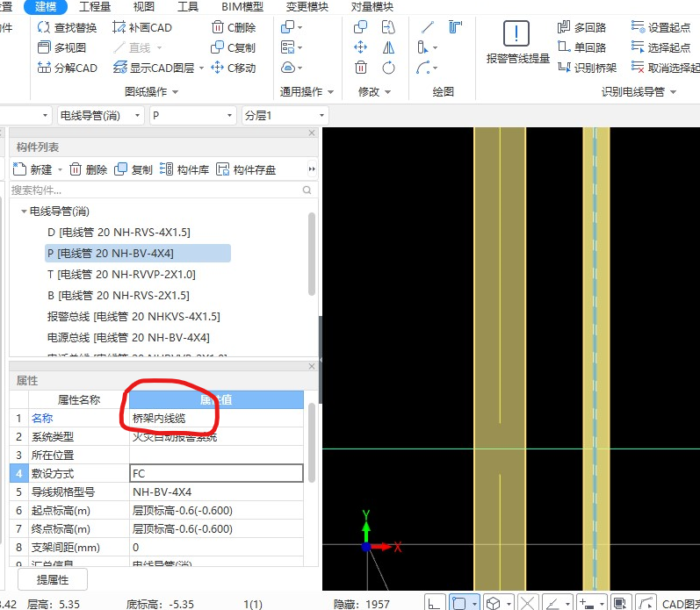This screenshot has height=610, width=700.
Task: Click 导线规格型号 value NH-BV-4X4
Action: (217, 492)
